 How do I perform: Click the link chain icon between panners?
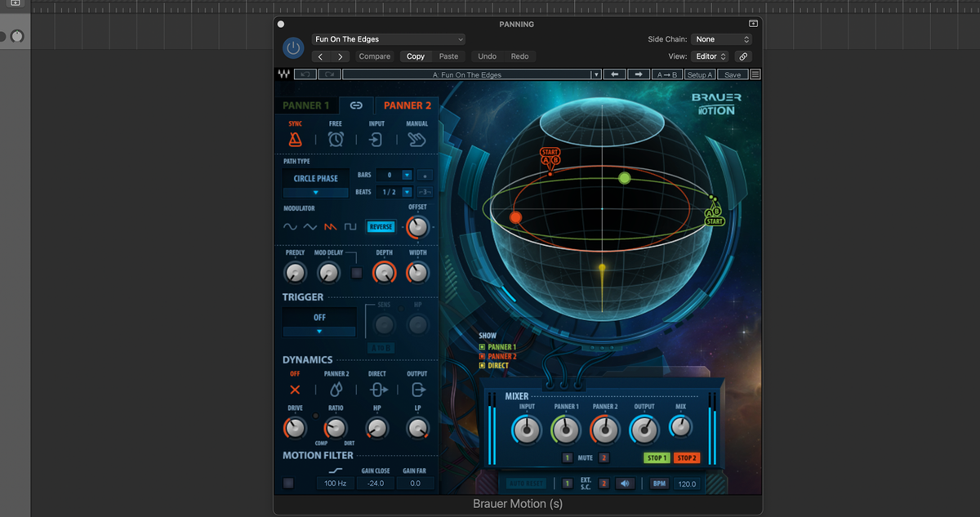(x=356, y=105)
